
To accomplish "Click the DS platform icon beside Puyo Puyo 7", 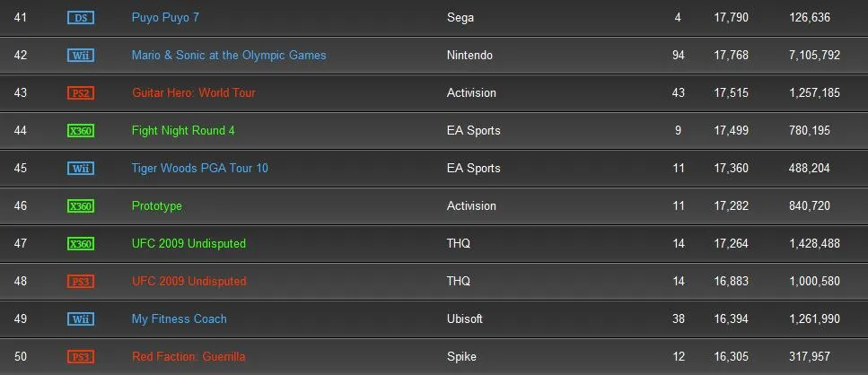I will 81,18.
